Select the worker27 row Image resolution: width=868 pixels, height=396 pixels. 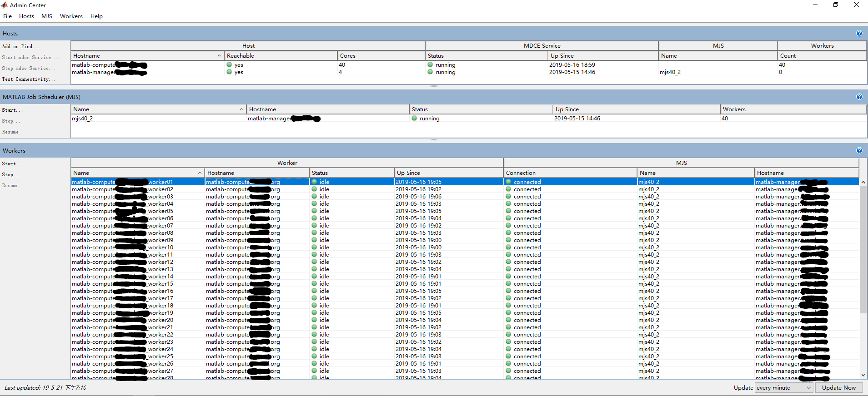click(x=465, y=371)
